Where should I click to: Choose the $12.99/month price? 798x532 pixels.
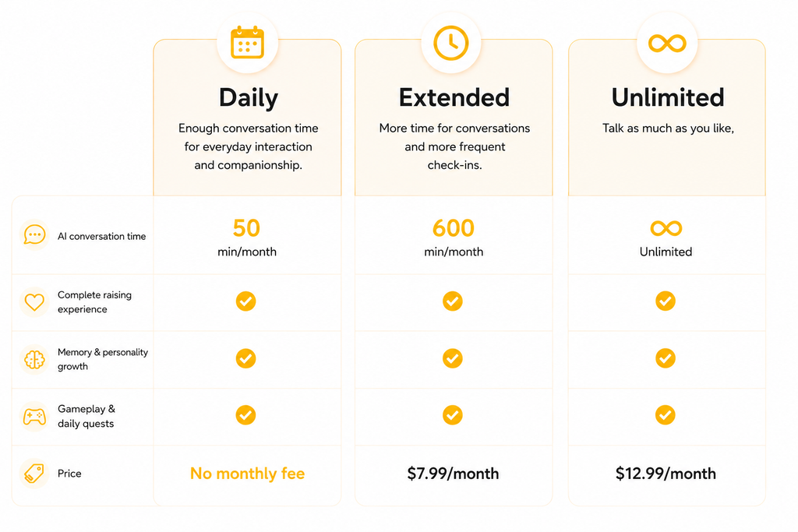666,474
